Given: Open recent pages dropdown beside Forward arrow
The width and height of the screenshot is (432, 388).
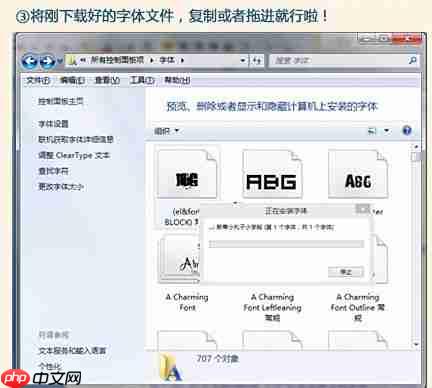Looking at the screenshot, I should click(60, 61).
